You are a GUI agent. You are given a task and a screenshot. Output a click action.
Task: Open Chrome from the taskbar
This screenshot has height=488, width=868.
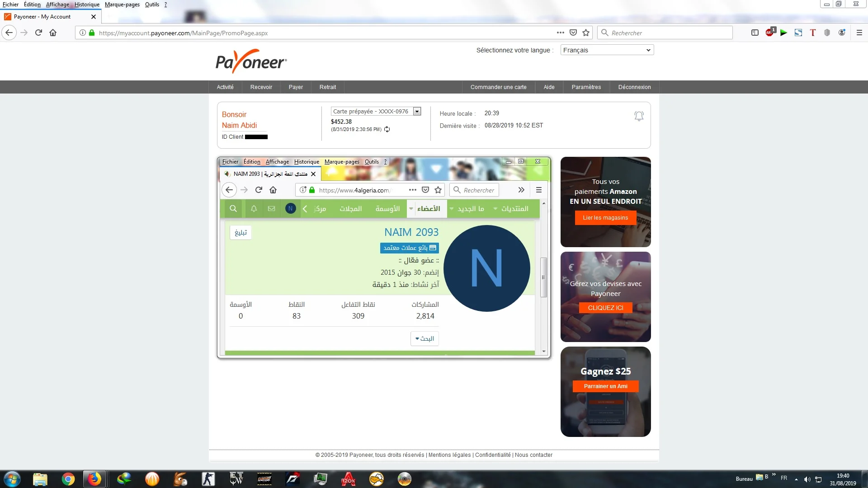click(x=68, y=479)
